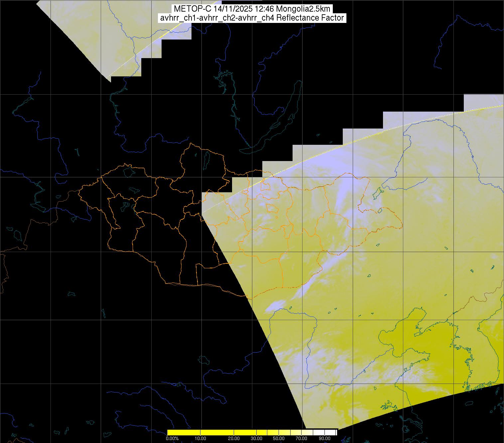The width and height of the screenshot is (504, 443).
Task: Pick the pale yellow 50–60 colorbar segment
Action: [285, 432]
